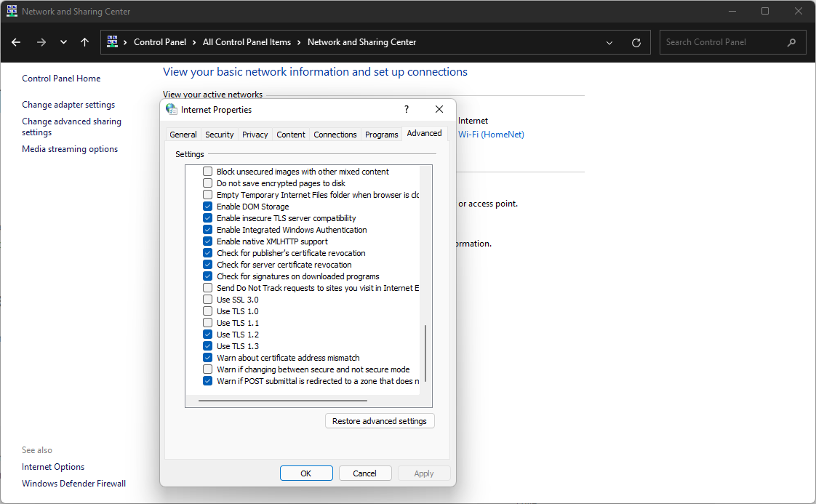Type in the Search Control Panel field
The image size is (816, 504).
click(720, 42)
